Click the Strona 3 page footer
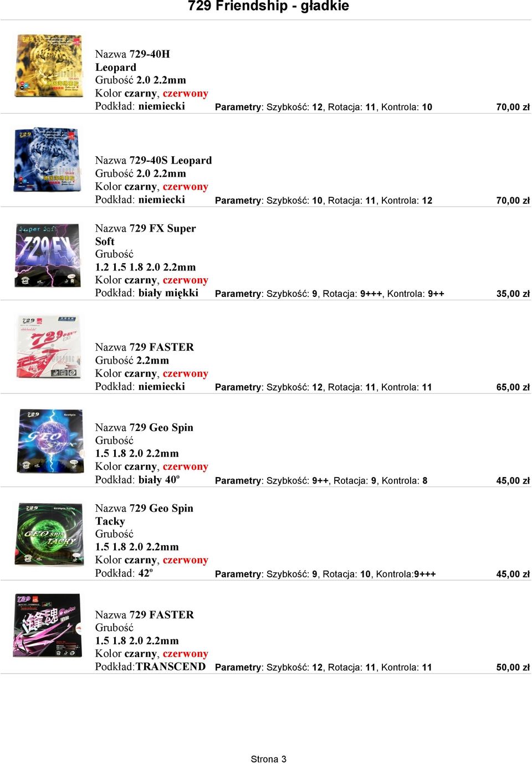 tap(268, 759)
